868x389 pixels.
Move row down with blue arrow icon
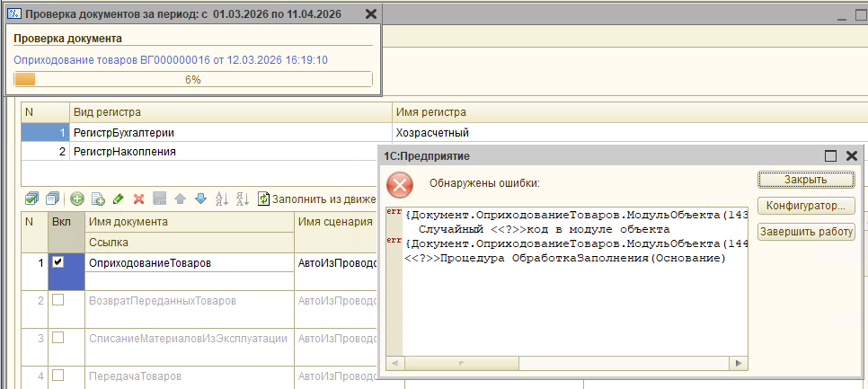200,199
